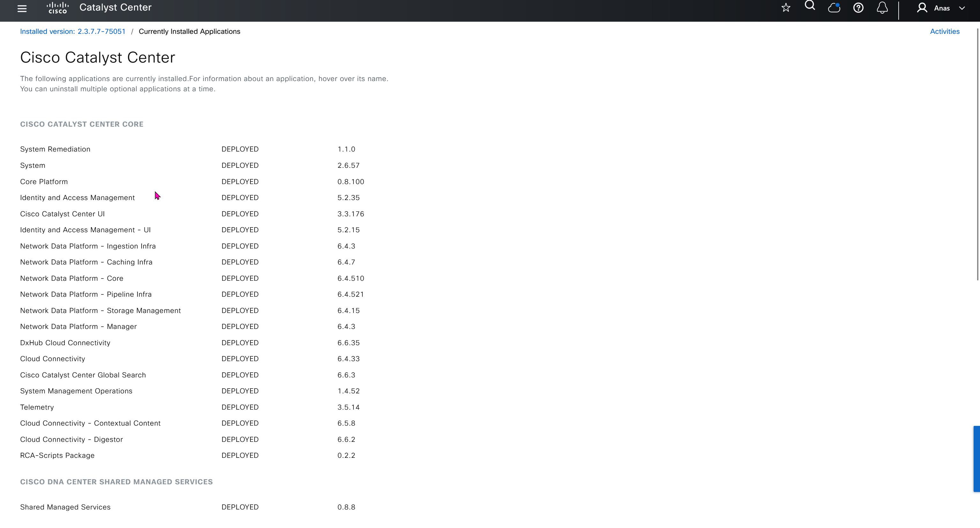
Task: Open the notifications bell icon
Action: tap(882, 8)
